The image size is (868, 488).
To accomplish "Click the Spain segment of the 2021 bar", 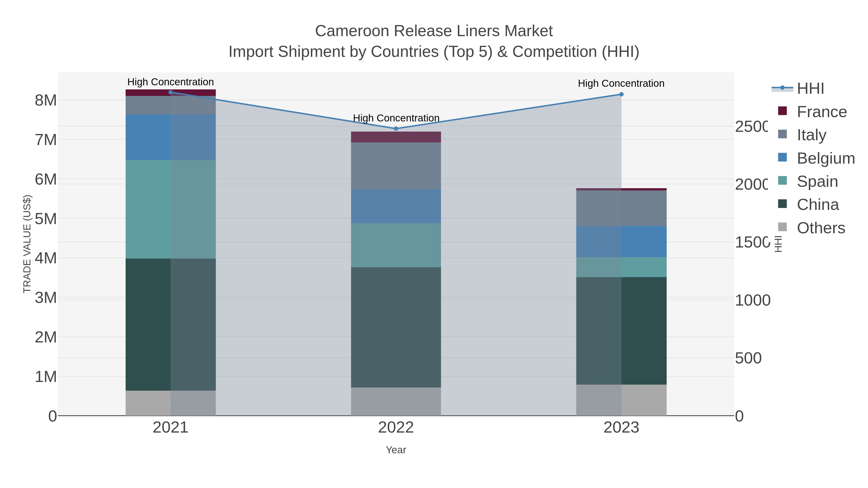I will pyautogui.click(x=170, y=209).
